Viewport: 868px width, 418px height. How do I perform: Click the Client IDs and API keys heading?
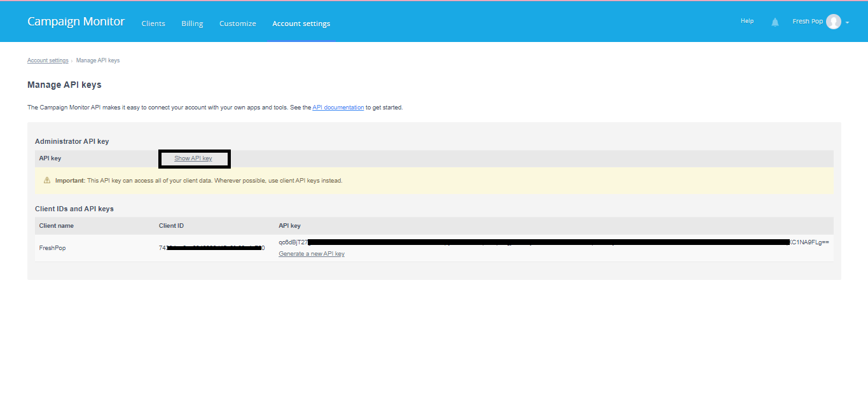pos(74,209)
